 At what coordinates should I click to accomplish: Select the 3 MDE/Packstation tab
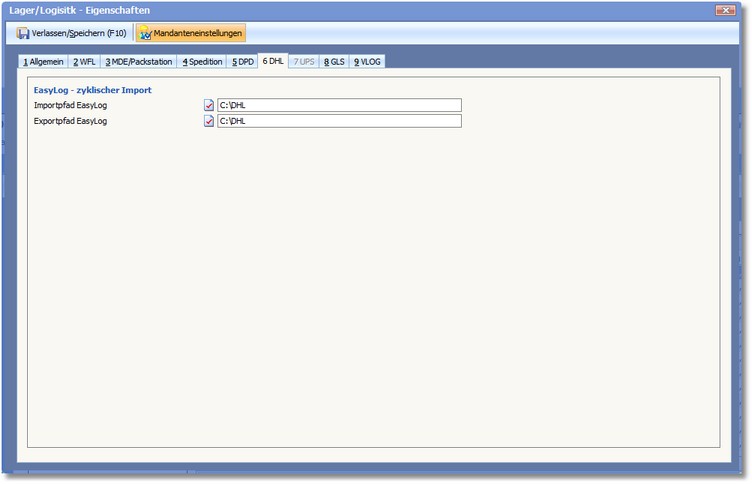pos(138,61)
